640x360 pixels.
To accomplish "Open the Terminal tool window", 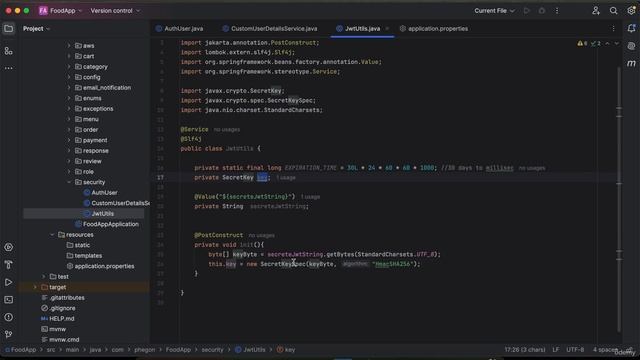I will point(9,300).
